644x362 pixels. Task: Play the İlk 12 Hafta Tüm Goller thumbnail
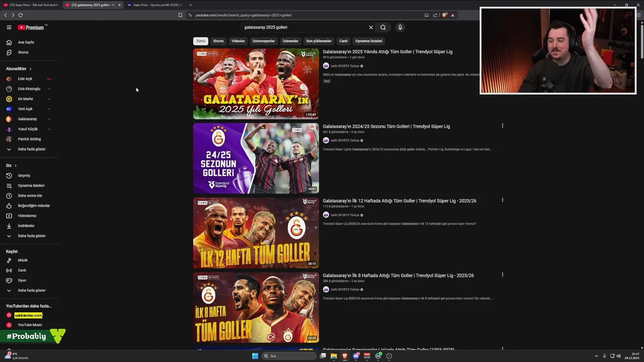click(x=256, y=233)
